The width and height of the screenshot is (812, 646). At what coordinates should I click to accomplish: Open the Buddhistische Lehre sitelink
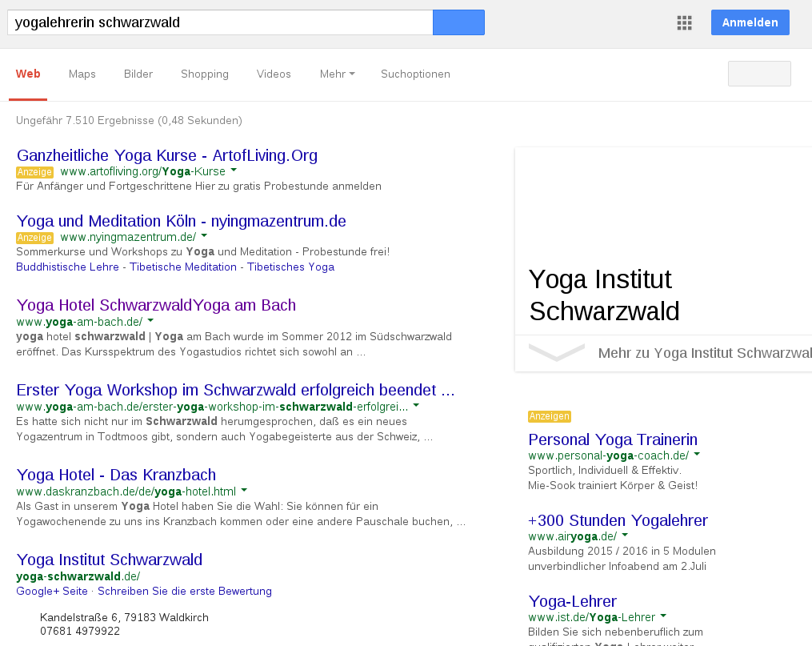[67, 267]
